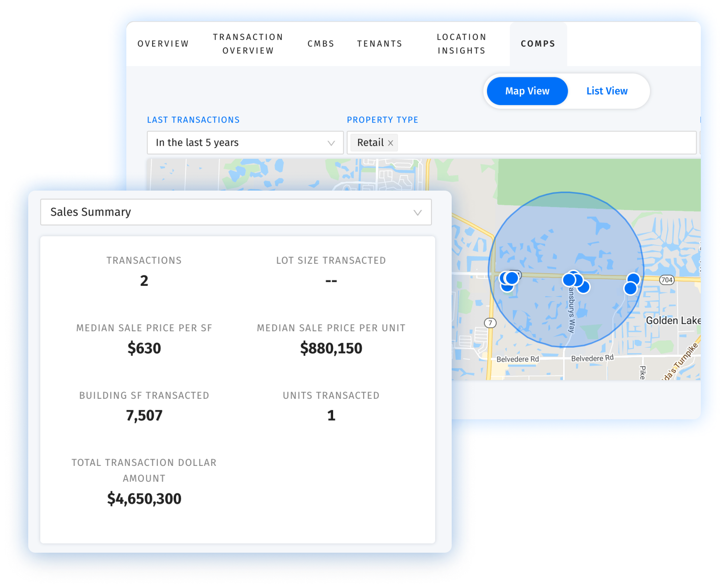The image size is (722, 588).
Task: Remove the Retail property type tag
Action: tap(390, 143)
